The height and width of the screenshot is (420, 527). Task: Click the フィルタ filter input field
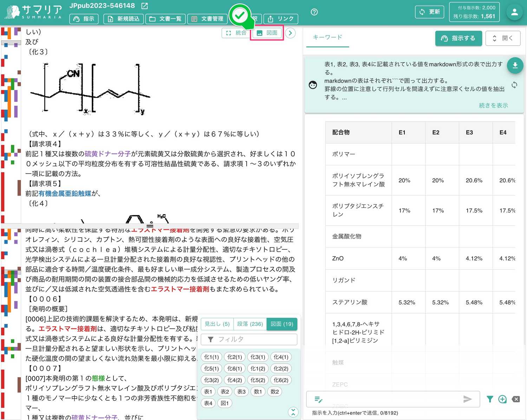tap(249, 339)
